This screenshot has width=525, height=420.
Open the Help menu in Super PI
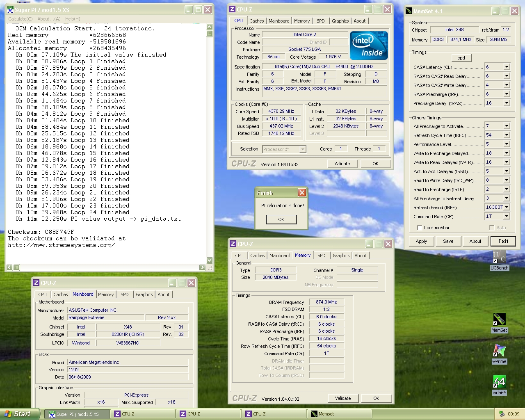point(73,19)
